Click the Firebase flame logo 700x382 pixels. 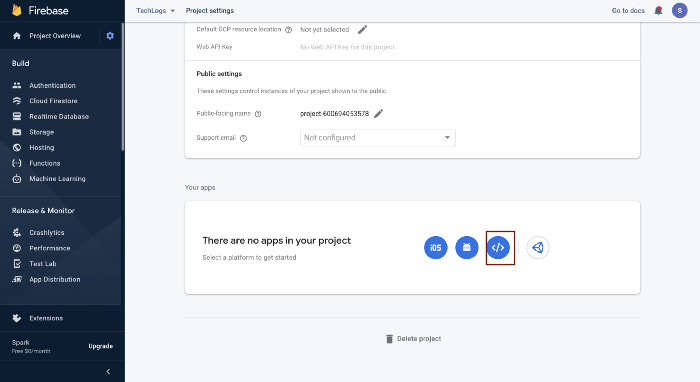(x=17, y=10)
